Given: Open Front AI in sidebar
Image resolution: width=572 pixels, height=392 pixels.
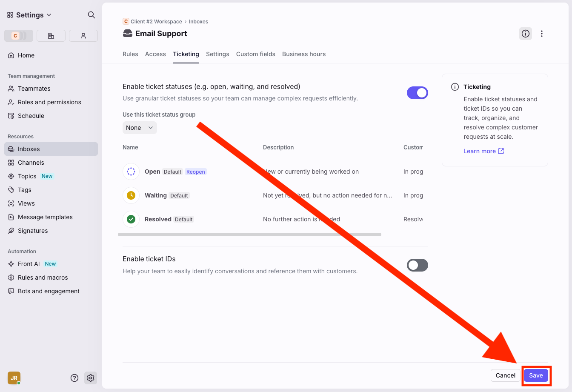Looking at the screenshot, I should (x=29, y=264).
